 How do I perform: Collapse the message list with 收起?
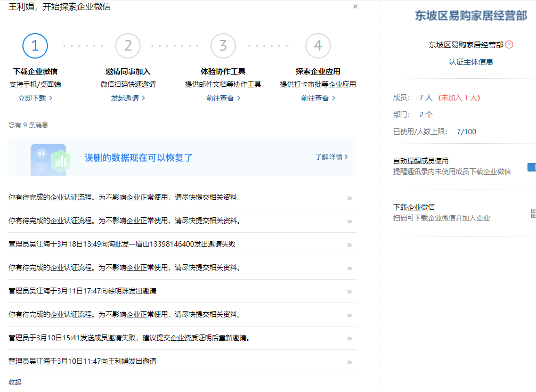pyautogui.click(x=15, y=382)
